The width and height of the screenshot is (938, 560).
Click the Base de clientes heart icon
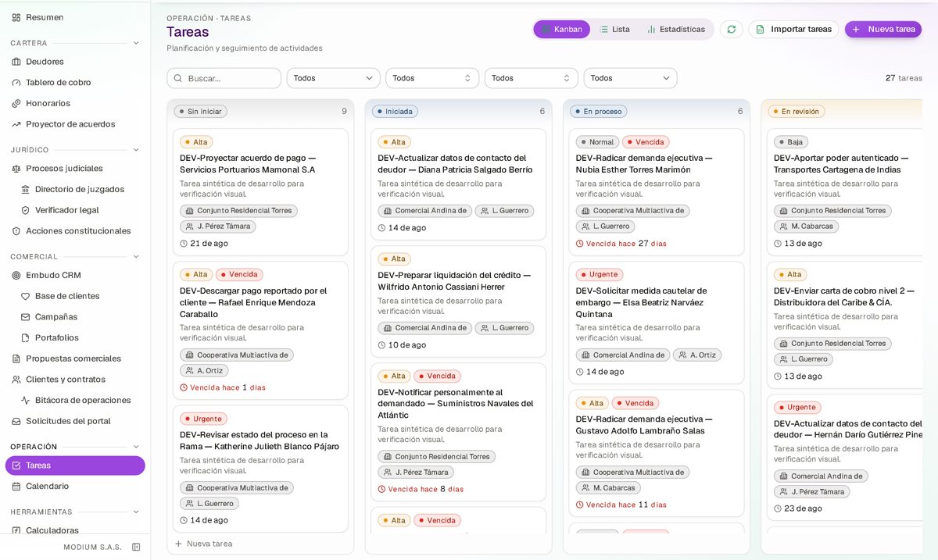pos(26,296)
